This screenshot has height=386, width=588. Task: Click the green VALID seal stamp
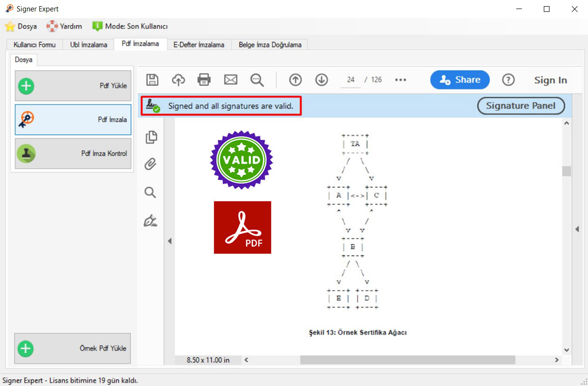coord(242,160)
